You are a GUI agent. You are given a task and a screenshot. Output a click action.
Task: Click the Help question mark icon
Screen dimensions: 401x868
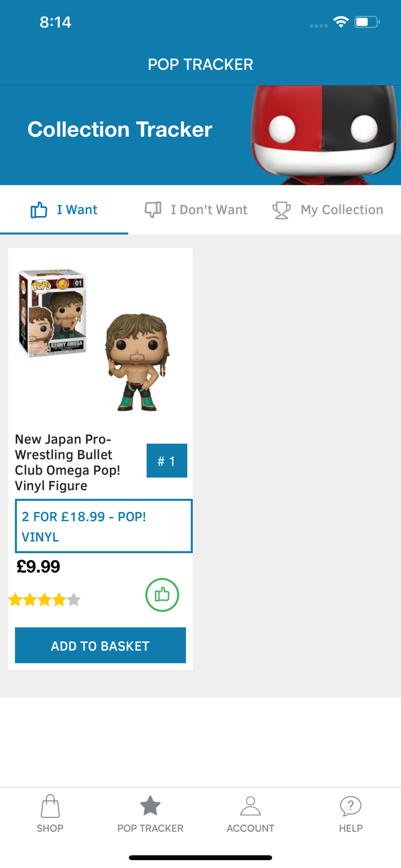(x=350, y=804)
